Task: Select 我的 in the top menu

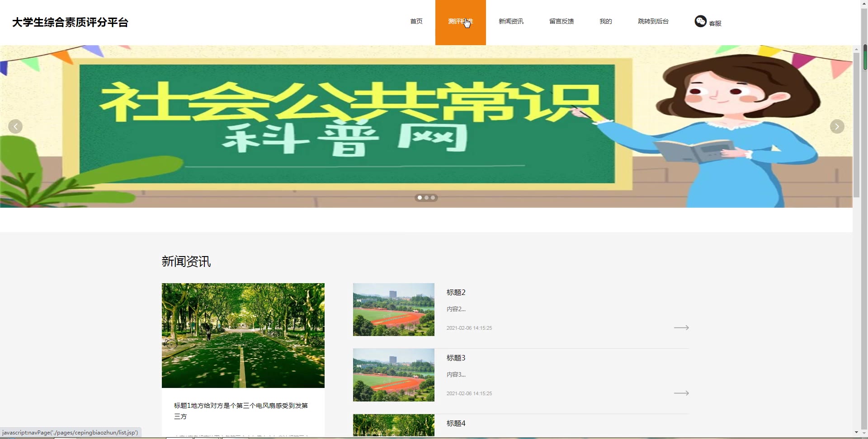Action: coord(605,21)
